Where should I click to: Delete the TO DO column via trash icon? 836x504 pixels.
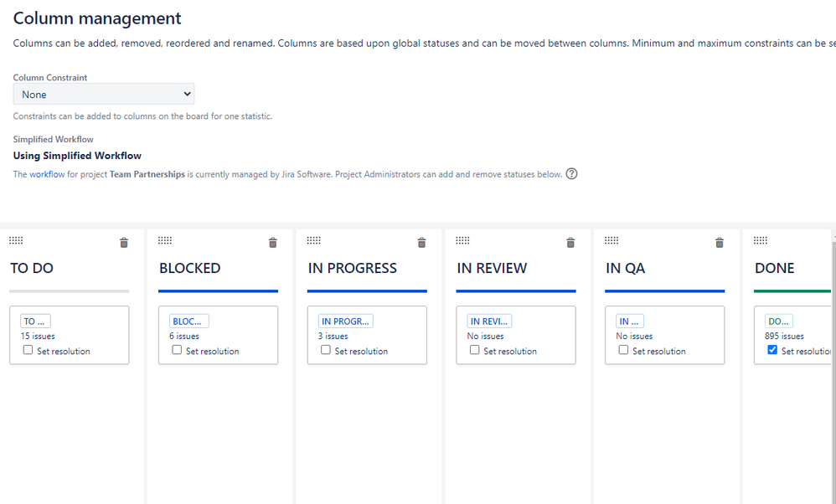point(124,243)
